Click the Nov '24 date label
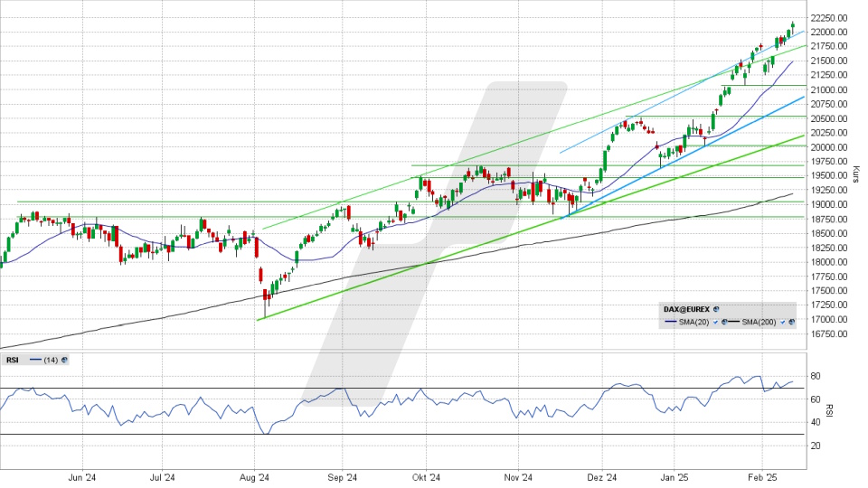The image size is (868, 488). (519, 477)
